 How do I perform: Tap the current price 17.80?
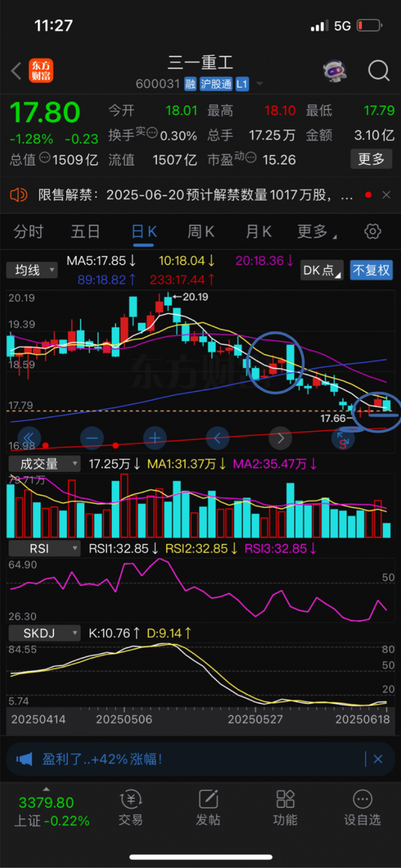[x=45, y=112]
